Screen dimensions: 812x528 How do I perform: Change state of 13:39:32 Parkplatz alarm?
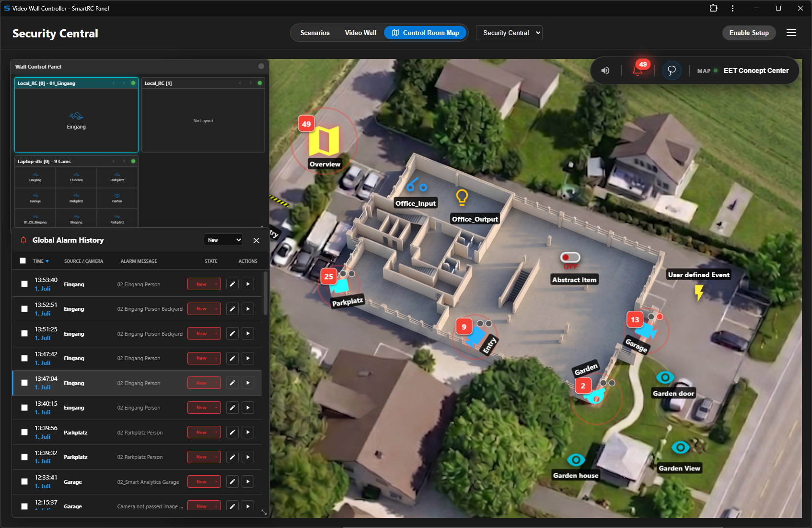[204, 457]
